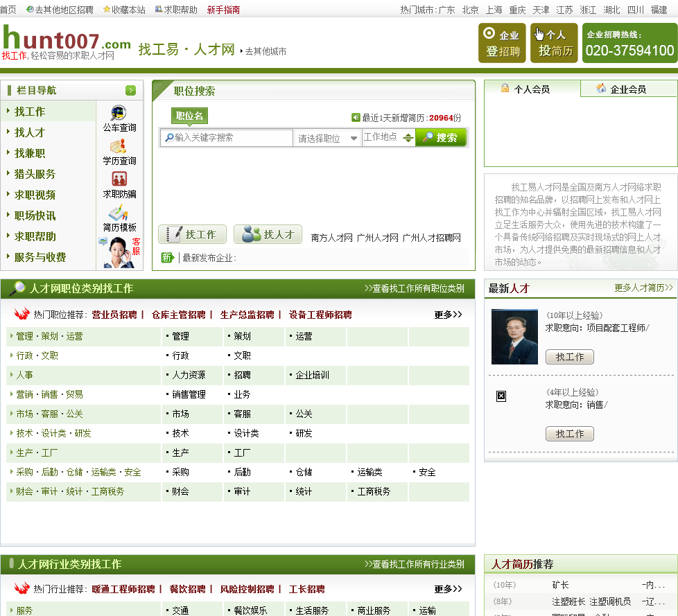678x616 pixels.
Task: Click the 求职防骗 anti-fraud icon
Action: tap(119, 179)
